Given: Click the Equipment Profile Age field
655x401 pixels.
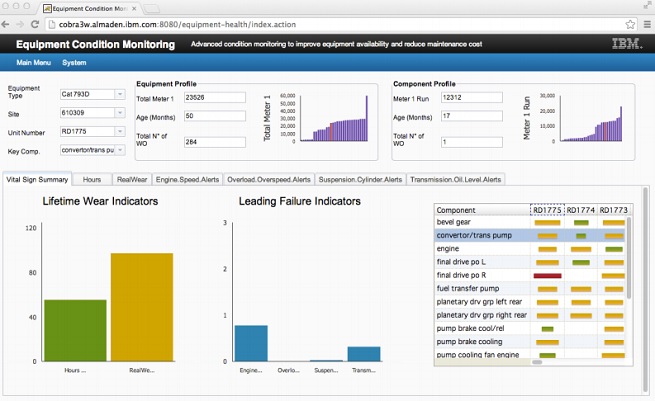Looking at the screenshot, I should (x=215, y=116).
